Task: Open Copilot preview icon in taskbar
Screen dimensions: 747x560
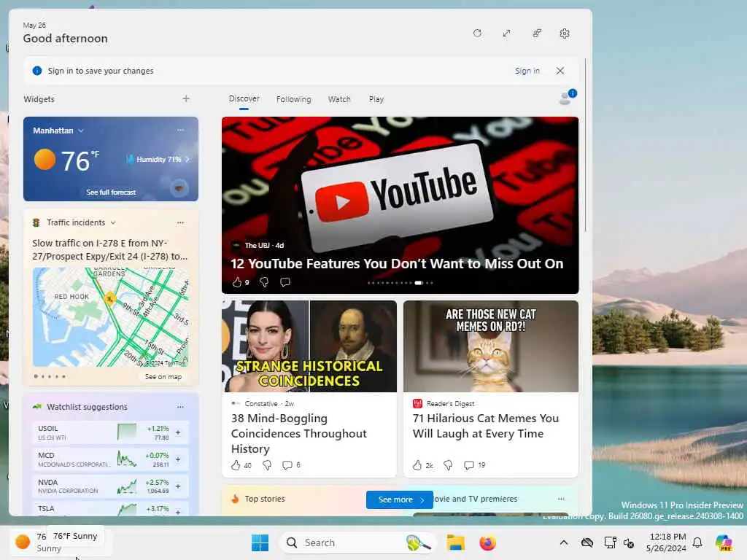Action: (x=724, y=542)
